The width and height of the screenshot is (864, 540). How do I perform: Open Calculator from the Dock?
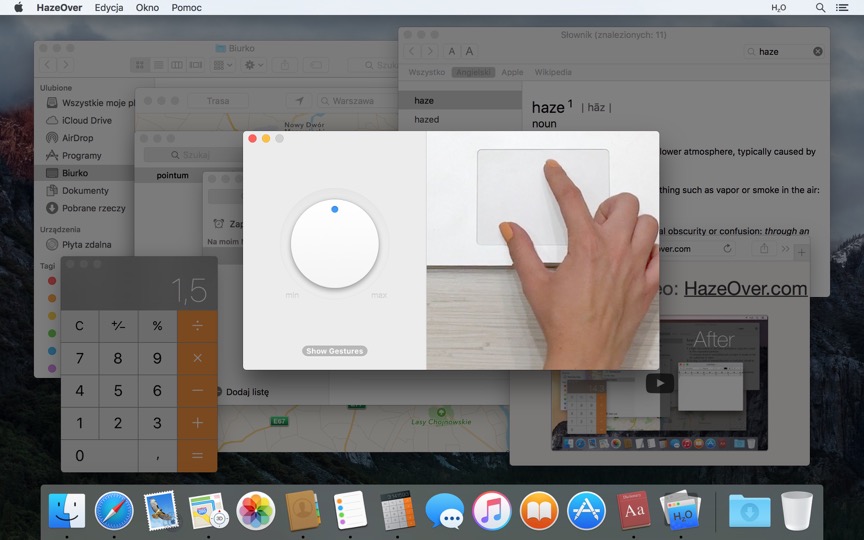click(x=397, y=511)
